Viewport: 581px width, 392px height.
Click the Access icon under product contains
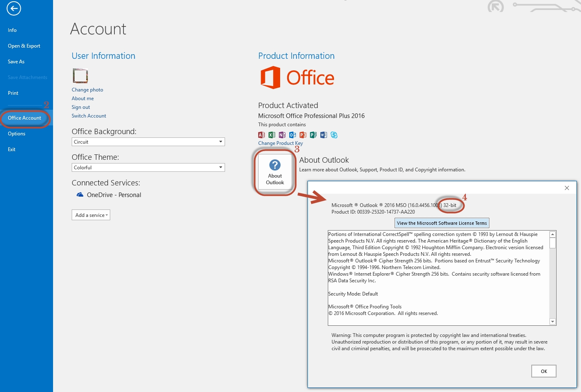click(261, 135)
